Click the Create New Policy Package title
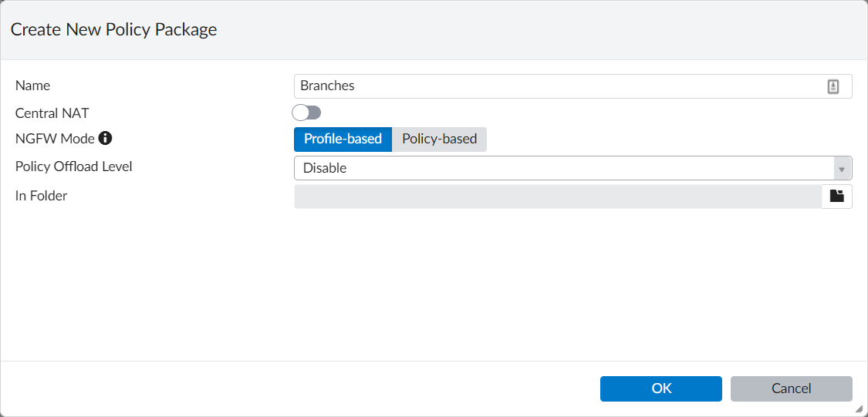Viewport: 868px width, 417px height. tap(114, 30)
